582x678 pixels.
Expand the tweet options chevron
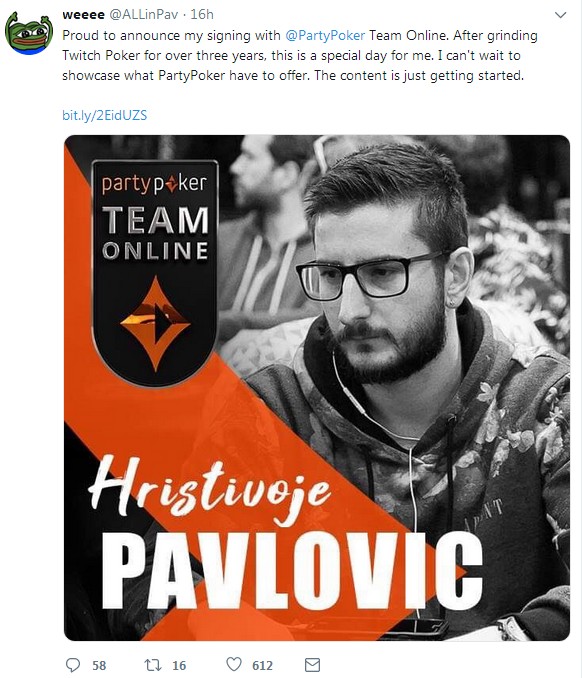[x=560, y=16]
